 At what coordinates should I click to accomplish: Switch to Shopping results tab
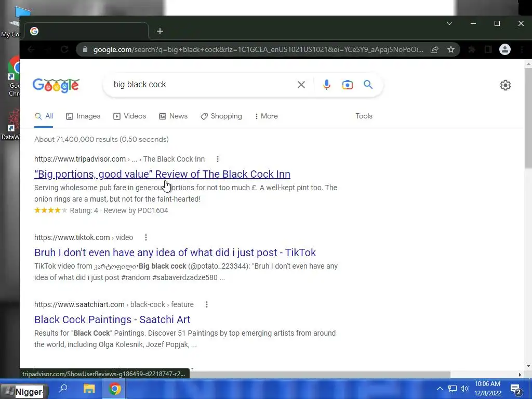(221, 116)
